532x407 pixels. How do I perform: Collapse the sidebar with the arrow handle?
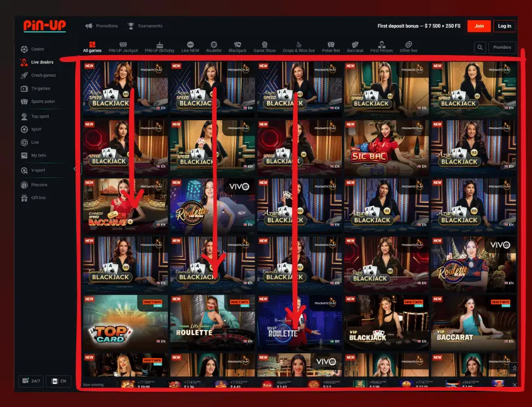(x=75, y=168)
